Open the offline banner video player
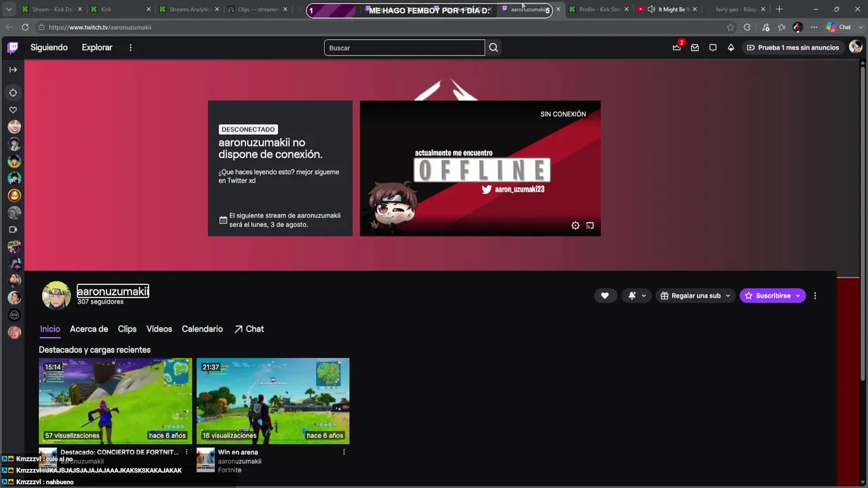 (x=480, y=168)
